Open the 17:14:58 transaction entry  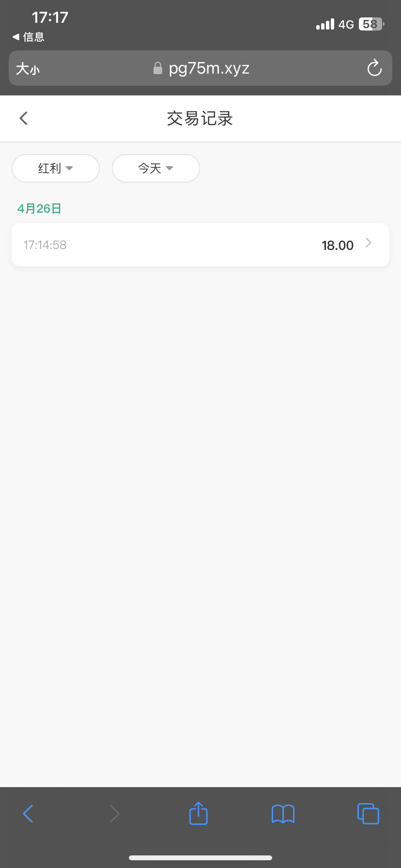pyautogui.click(x=45, y=245)
